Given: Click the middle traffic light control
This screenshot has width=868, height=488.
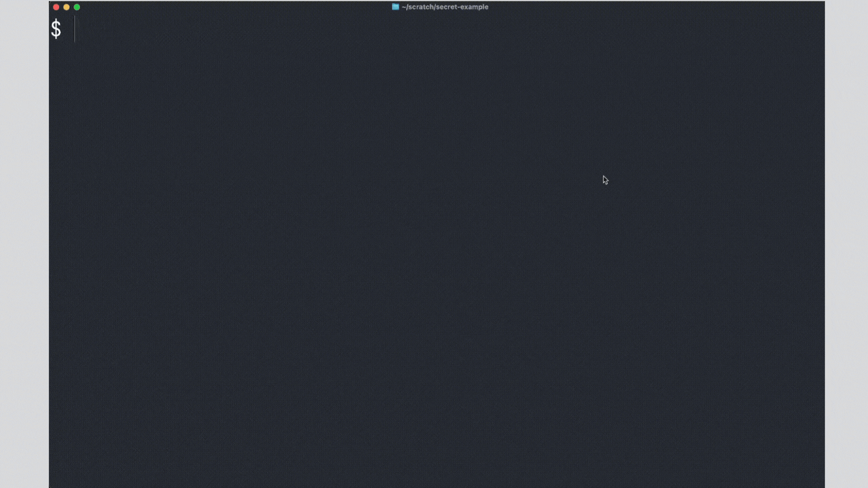Looking at the screenshot, I should (66, 7).
